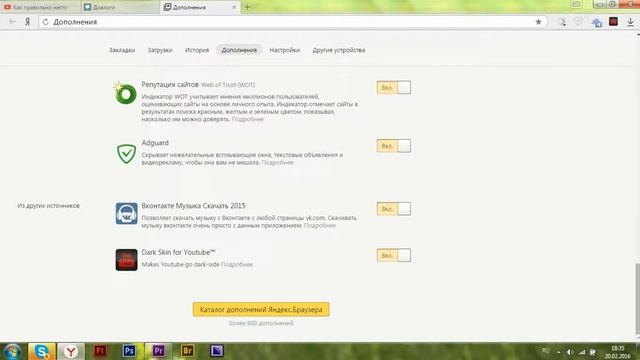Show hidden tray icons arrow
The height and width of the screenshot is (360, 640).
tap(558, 352)
